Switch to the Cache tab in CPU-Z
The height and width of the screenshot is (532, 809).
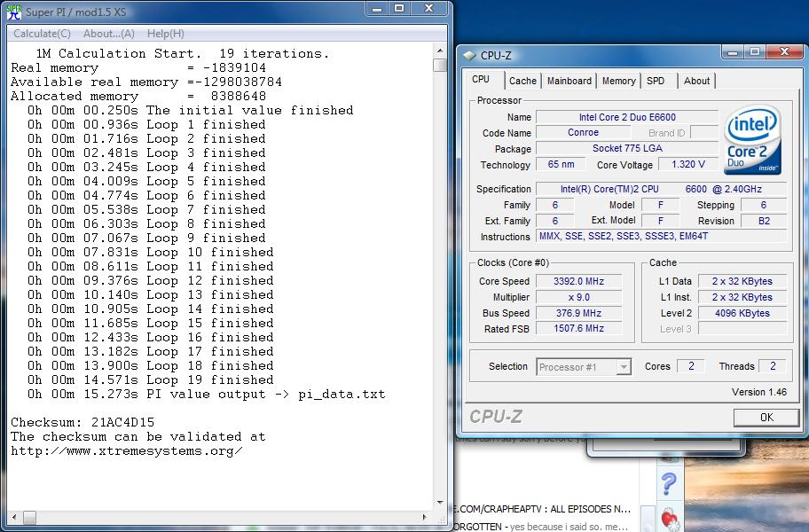coord(522,81)
